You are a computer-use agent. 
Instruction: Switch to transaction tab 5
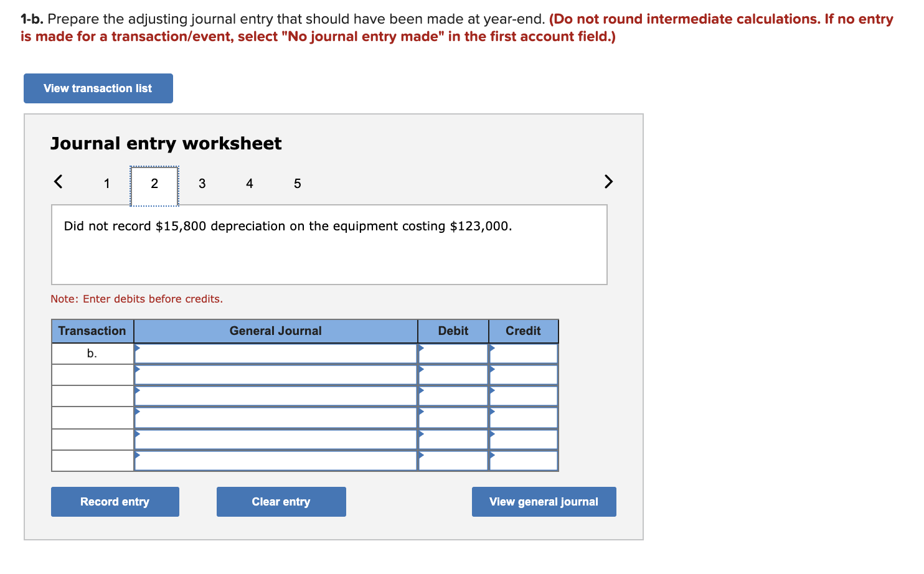(x=297, y=183)
